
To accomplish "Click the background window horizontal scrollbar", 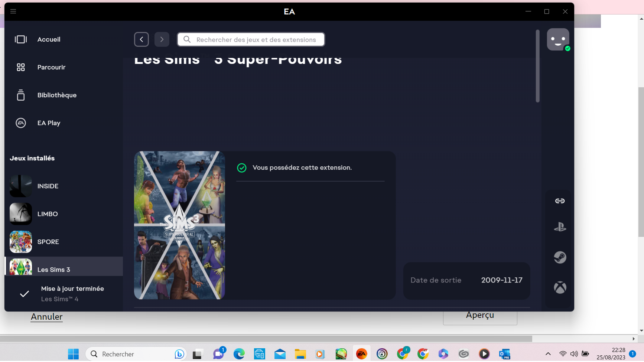I will click(x=266, y=339).
